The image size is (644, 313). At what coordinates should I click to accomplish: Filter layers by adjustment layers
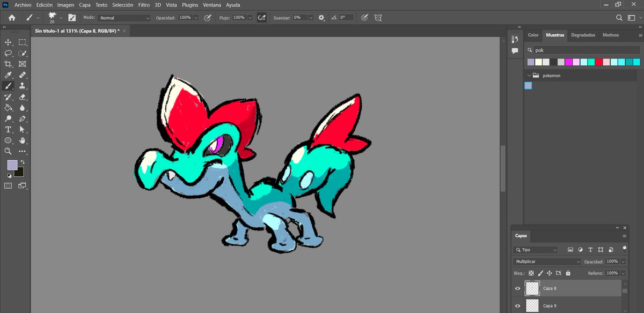click(580, 250)
